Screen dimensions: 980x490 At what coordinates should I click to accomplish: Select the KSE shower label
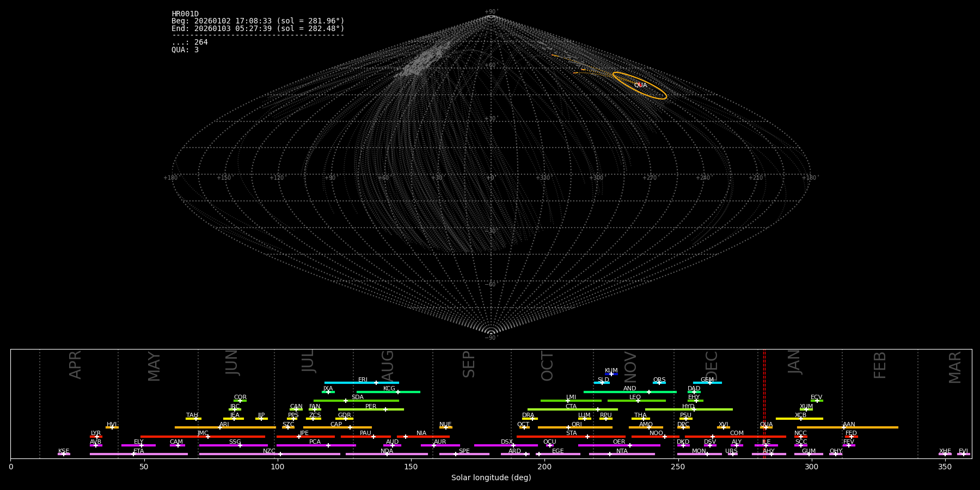(64, 451)
